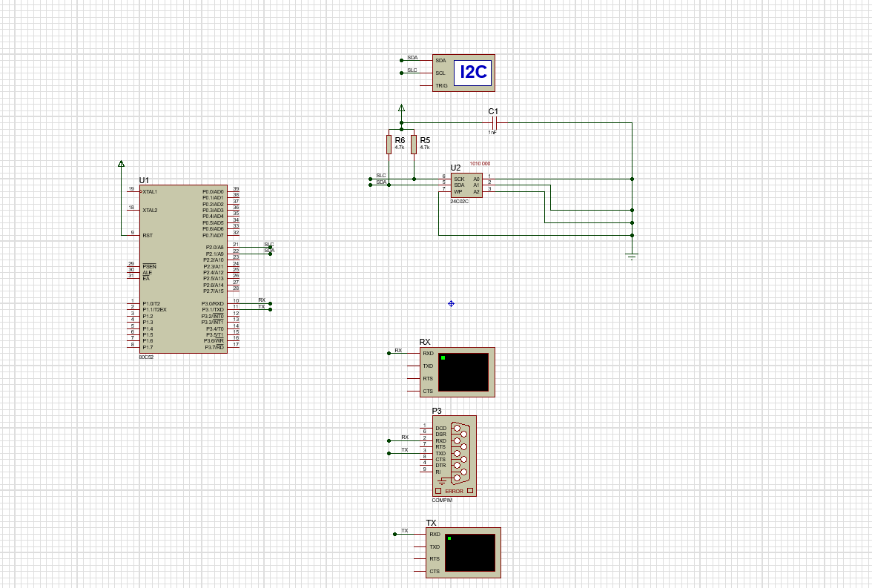
Task: Click the P1.7 pin on U1
Action: click(x=148, y=347)
